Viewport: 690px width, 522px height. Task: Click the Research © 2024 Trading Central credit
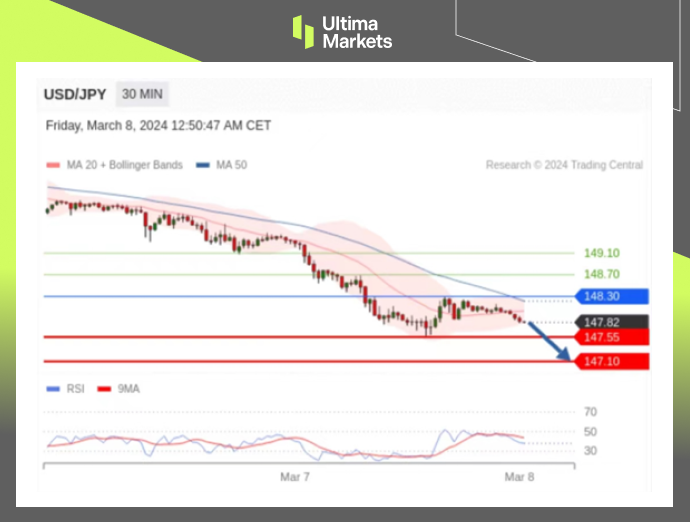tap(564, 165)
